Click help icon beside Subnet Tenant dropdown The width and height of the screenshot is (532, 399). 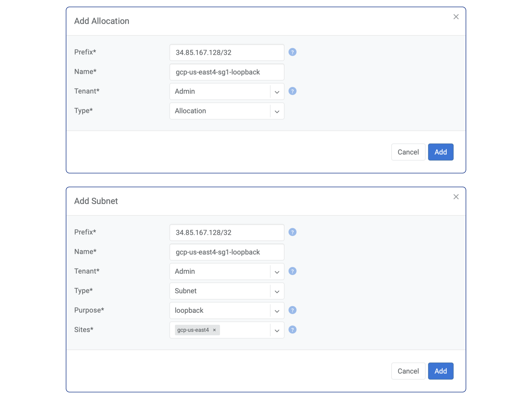coord(292,271)
